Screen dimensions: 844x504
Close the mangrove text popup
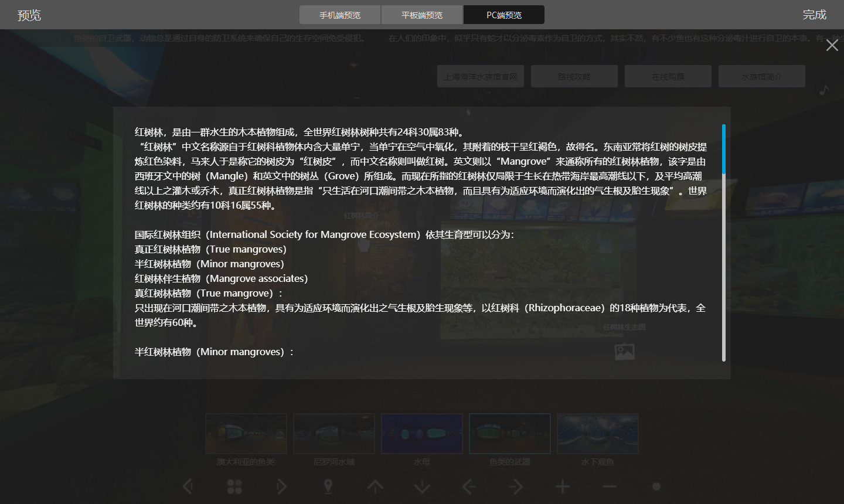[x=832, y=45]
